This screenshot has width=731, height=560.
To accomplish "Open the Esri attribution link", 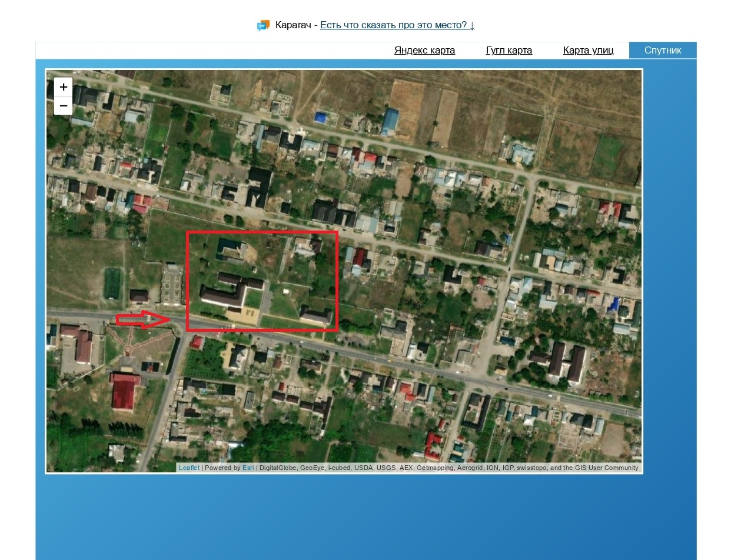I will (248, 468).
